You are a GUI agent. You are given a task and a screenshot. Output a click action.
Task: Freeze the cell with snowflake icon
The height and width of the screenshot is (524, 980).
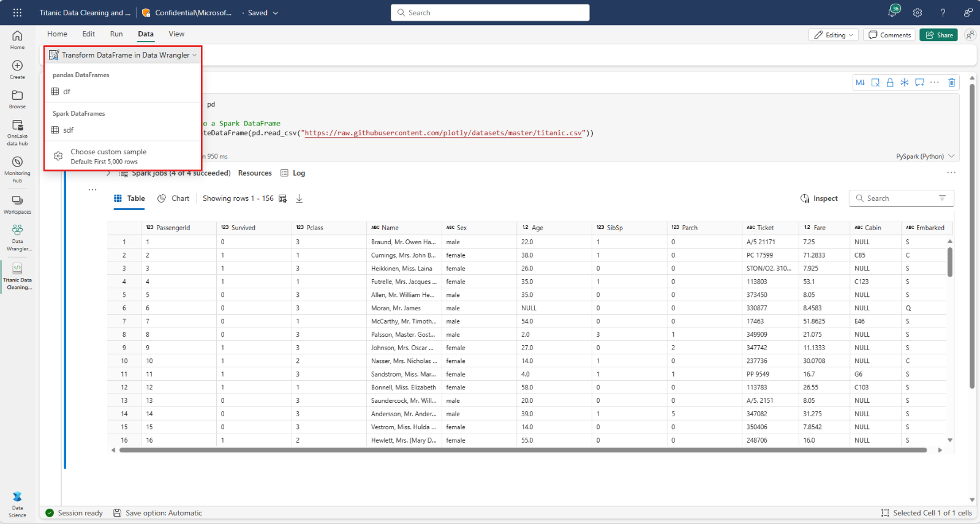pos(905,83)
